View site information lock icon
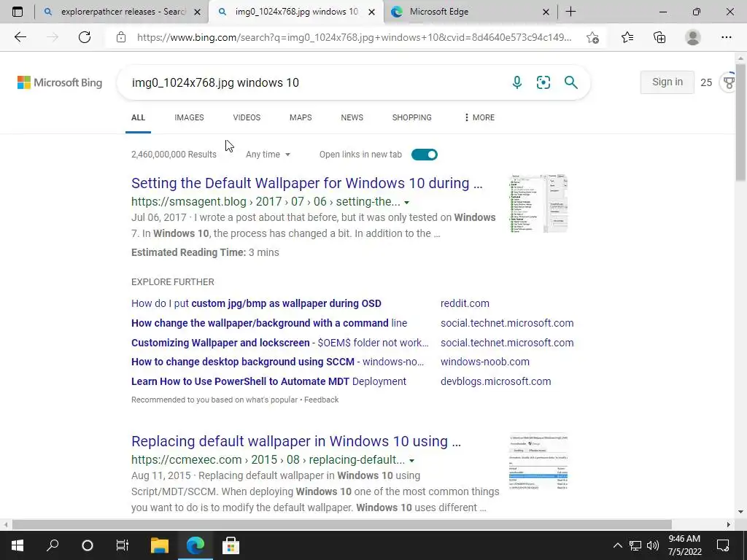Screen dimensions: 747x560 (x=121, y=37)
